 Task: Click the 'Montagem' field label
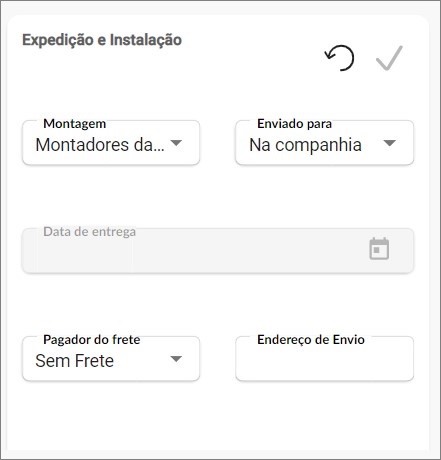(75, 124)
